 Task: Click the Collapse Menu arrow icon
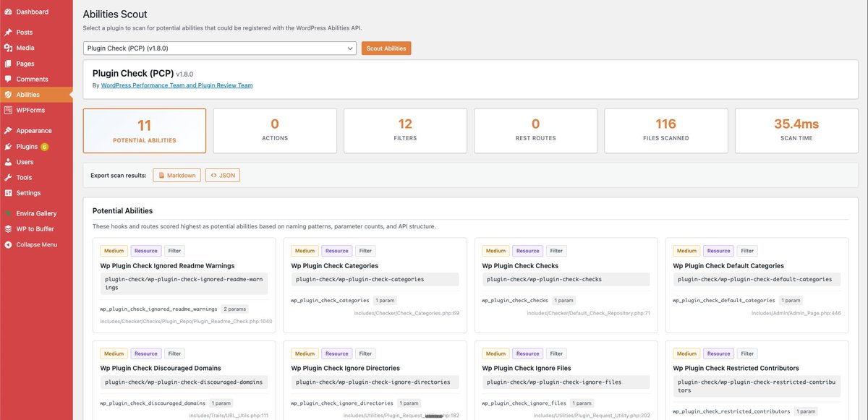point(8,245)
